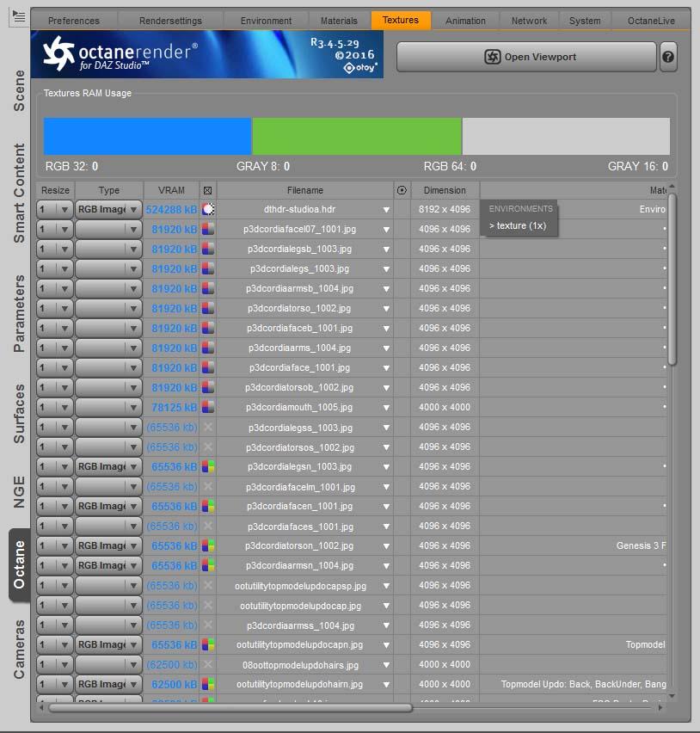Image resolution: width=700 pixels, height=733 pixels.
Task: Open the OctaneLive tab
Action: (x=651, y=21)
